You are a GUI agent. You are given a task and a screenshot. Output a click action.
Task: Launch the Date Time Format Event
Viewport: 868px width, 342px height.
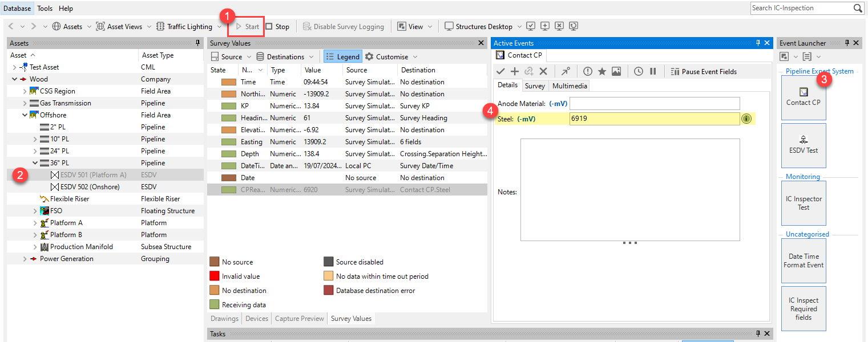tap(804, 260)
